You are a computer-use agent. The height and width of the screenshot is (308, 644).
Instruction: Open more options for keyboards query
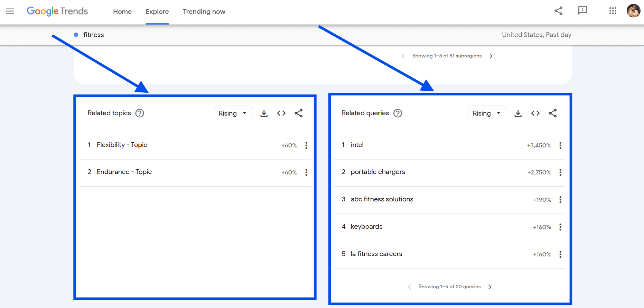coord(560,227)
